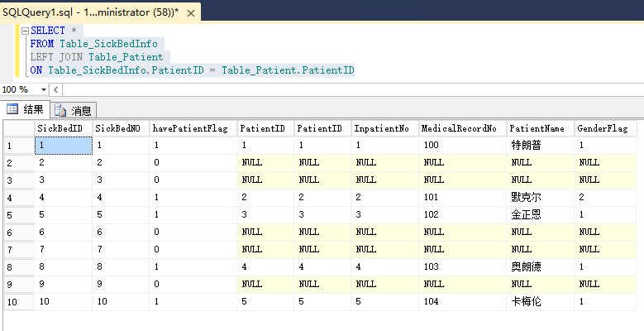This screenshot has width=644, height=331.
Task: Click the left scroll arrow beside zoom
Action: (55, 89)
